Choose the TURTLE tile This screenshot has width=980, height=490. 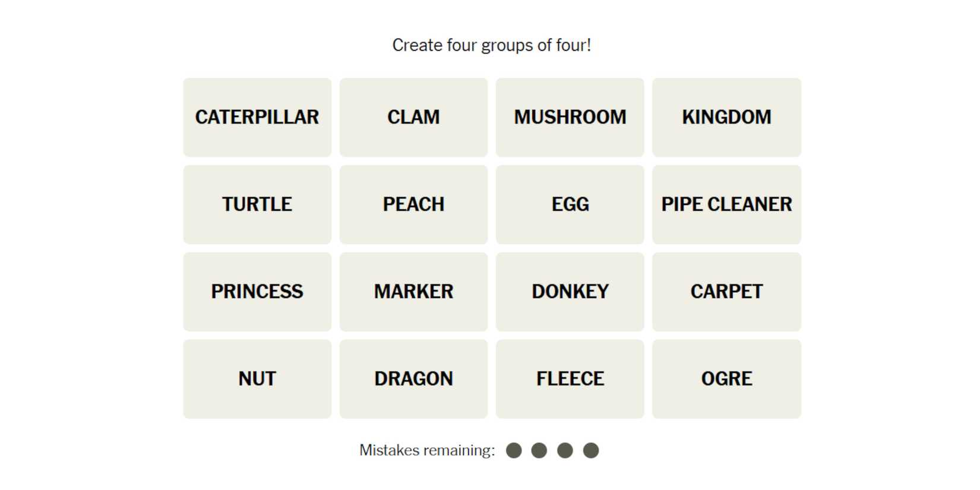coord(257,204)
